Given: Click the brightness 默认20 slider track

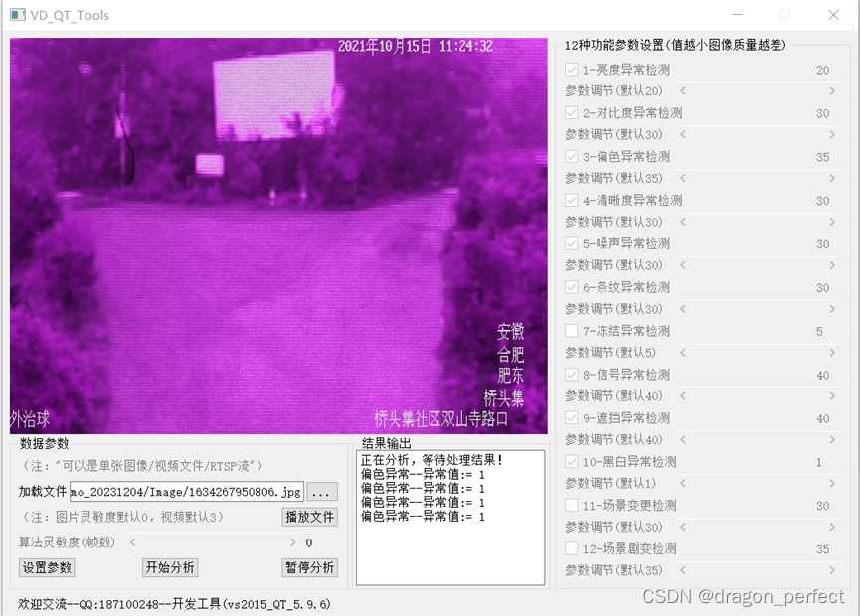Looking at the screenshot, I should click(758, 91).
